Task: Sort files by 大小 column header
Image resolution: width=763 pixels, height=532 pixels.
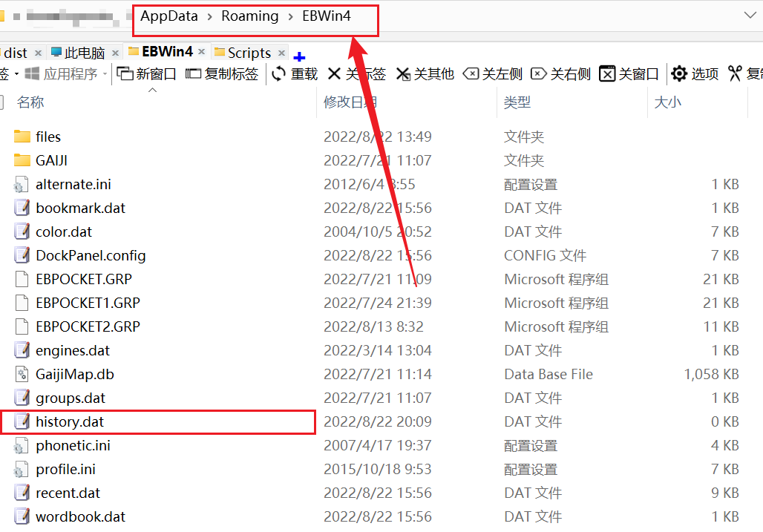Action: tap(667, 102)
